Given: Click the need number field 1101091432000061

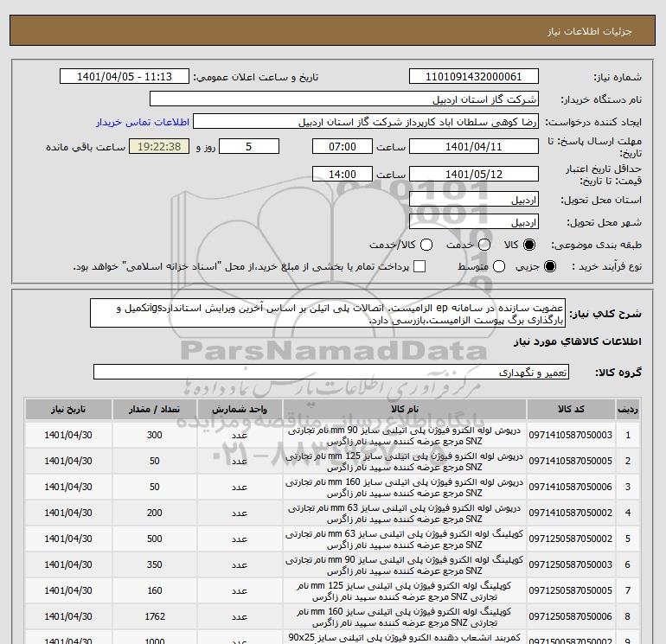Looking at the screenshot, I should click(474, 77).
